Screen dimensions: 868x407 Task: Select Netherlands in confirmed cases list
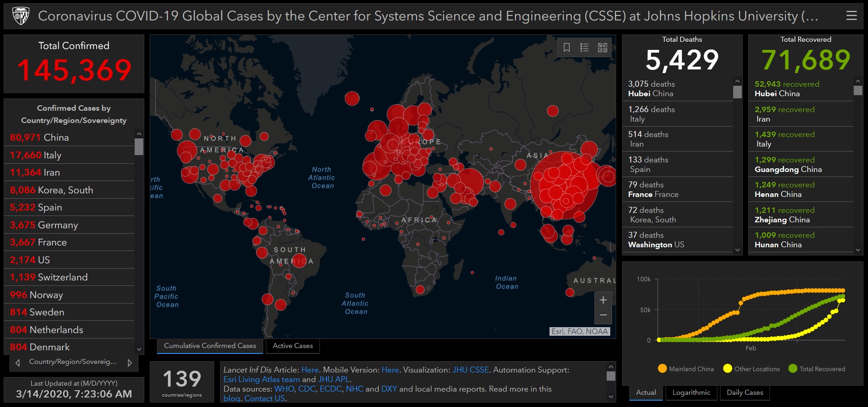69,330
